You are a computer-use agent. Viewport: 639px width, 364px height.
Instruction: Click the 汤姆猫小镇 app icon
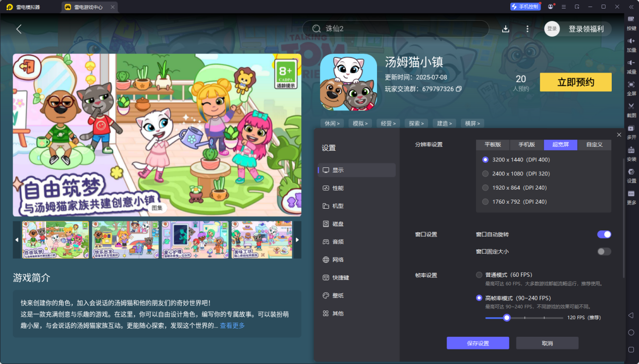tap(348, 82)
